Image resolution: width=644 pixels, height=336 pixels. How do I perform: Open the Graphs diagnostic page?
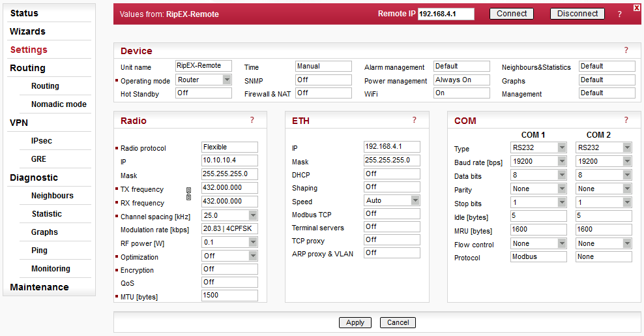44,232
